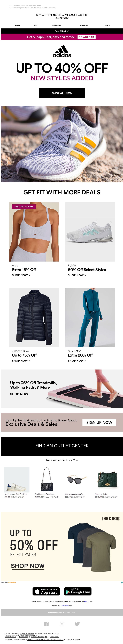
Task: Tap the App Store download badge
Action: tap(46, 591)
